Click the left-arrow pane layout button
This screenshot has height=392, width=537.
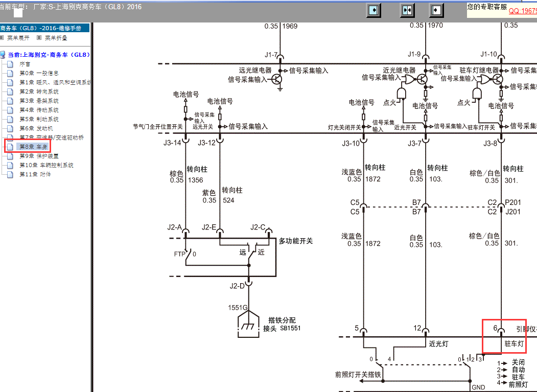[436, 10]
